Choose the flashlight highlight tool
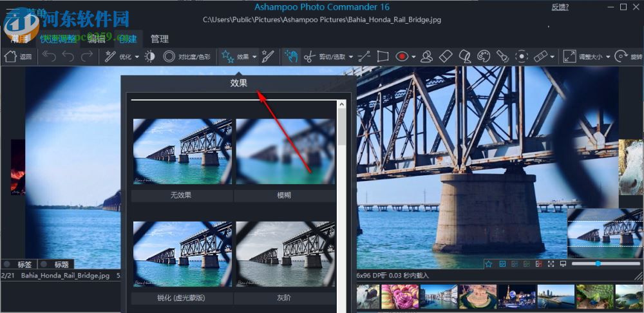The image size is (644, 313). [503, 57]
